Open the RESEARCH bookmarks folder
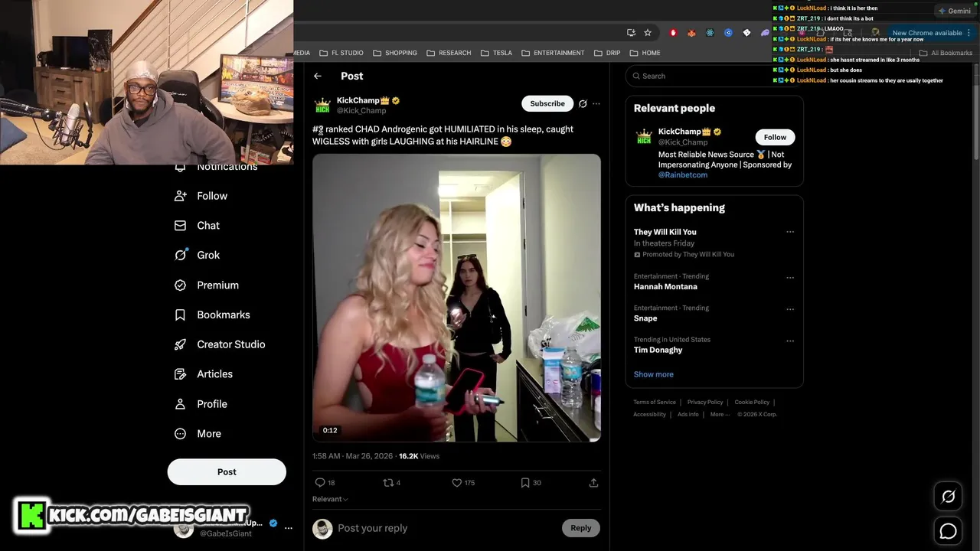 [449, 53]
